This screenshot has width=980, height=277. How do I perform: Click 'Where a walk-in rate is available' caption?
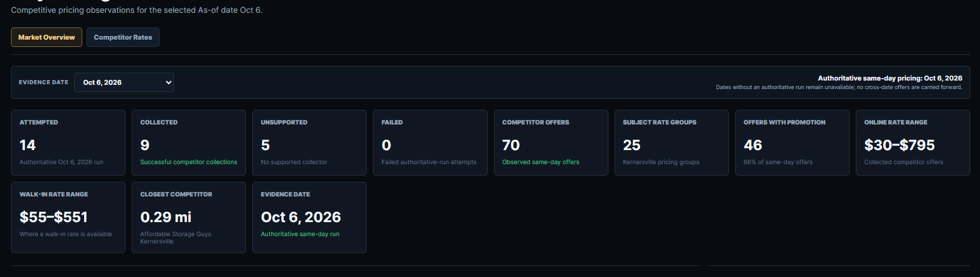[x=66, y=234]
